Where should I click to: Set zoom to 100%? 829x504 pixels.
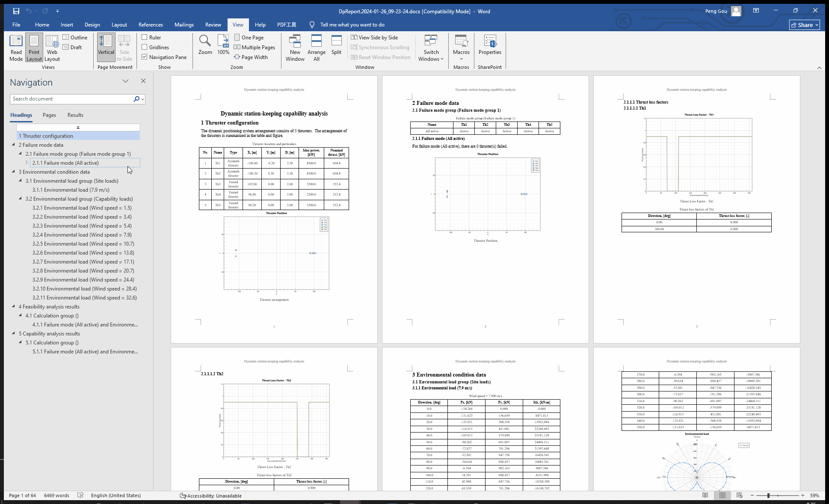223,44
